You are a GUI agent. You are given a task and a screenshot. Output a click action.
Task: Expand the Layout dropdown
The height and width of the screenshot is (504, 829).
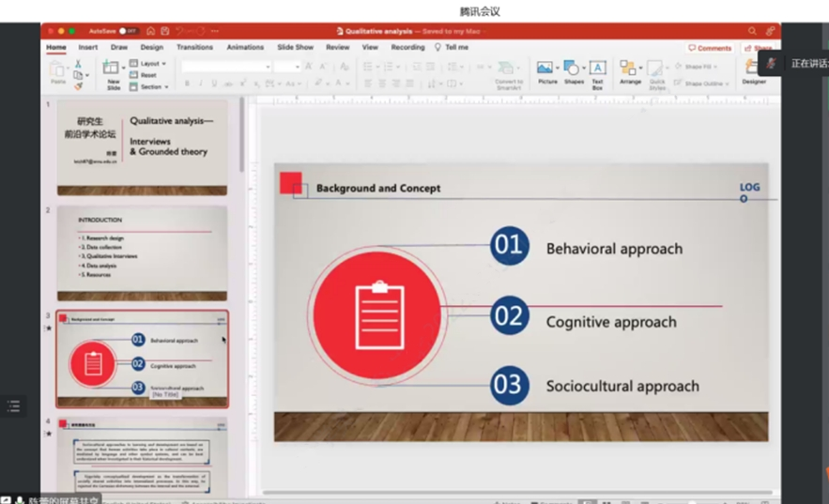[x=148, y=63]
